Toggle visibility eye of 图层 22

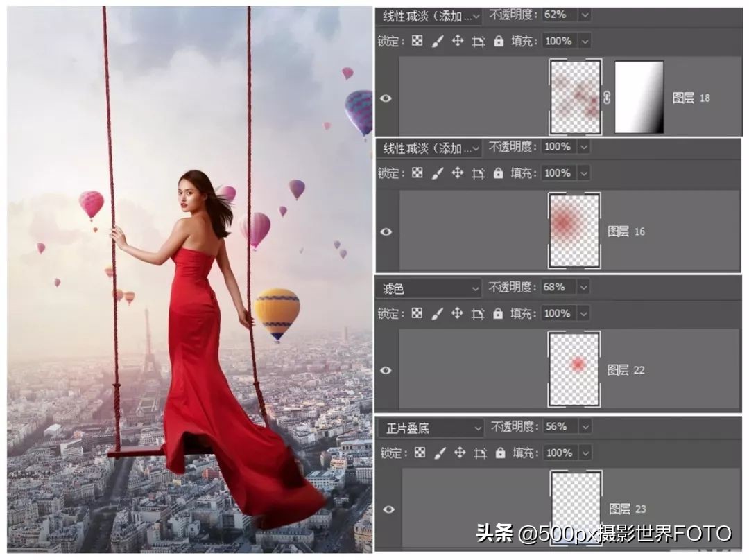pos(386,371)
